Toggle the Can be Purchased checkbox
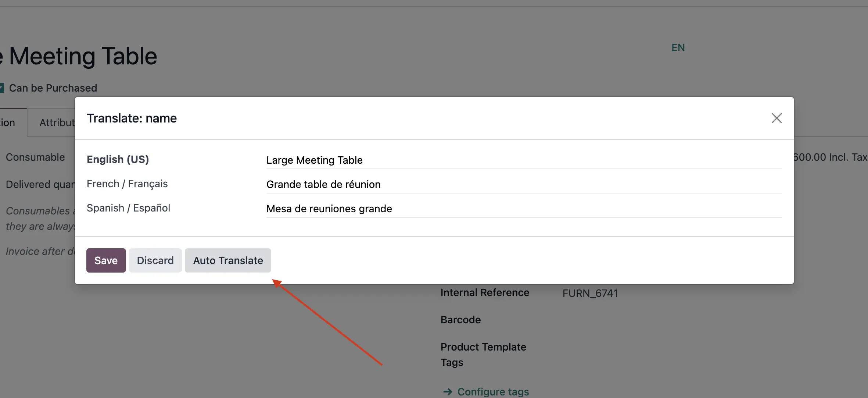 (1, 88)
